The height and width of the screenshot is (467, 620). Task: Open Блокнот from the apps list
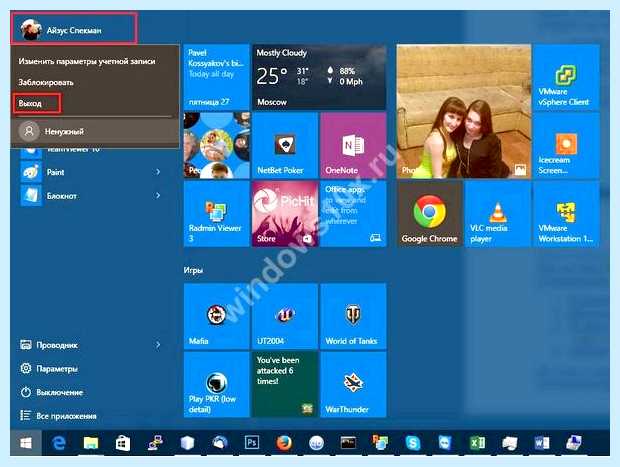click(61, 196)
